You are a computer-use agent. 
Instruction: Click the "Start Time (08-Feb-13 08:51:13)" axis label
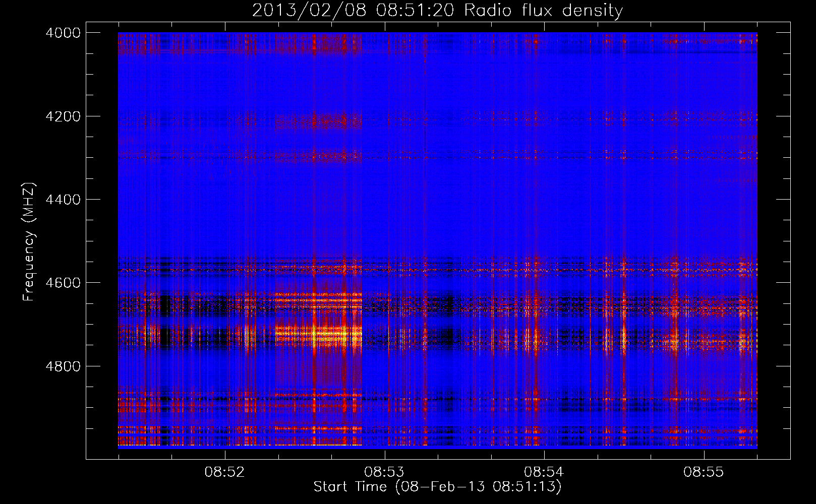(x=437, y=487)
